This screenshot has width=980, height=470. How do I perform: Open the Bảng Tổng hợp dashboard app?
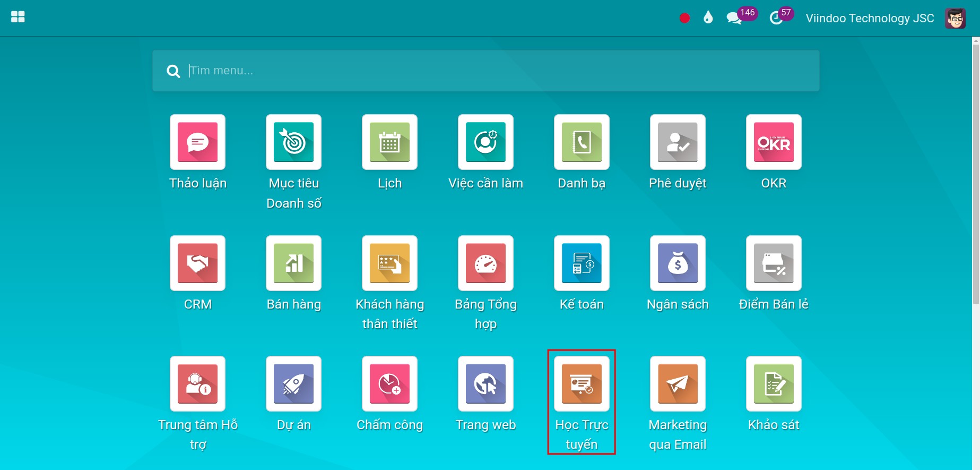point(485,263)
